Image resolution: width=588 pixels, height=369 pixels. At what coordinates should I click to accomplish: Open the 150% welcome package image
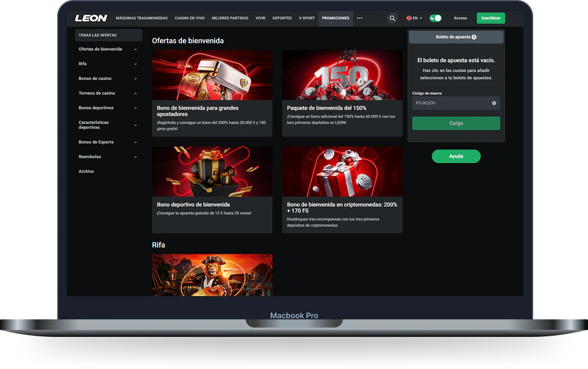pyautogui.click(x=342, y=75)
